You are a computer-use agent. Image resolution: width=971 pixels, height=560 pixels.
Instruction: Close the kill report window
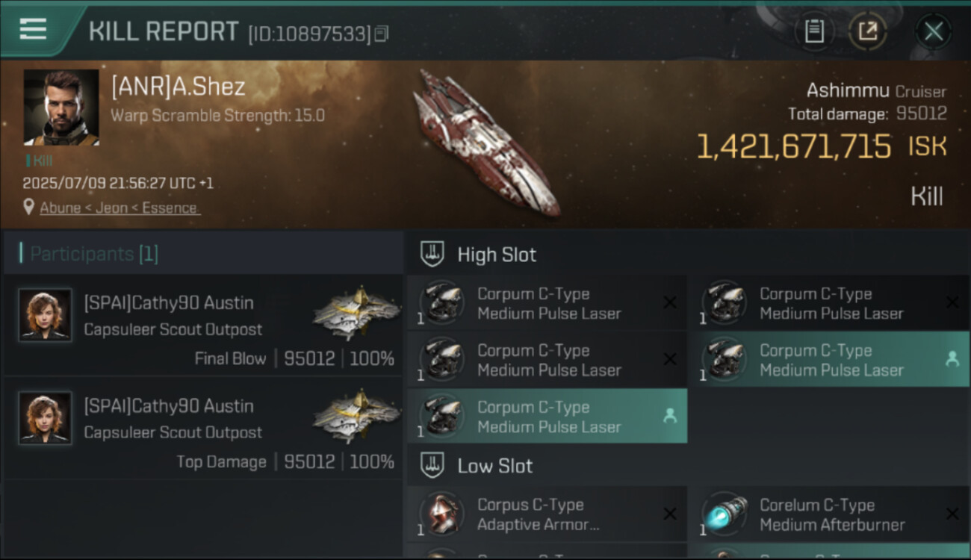coord(933,31)
